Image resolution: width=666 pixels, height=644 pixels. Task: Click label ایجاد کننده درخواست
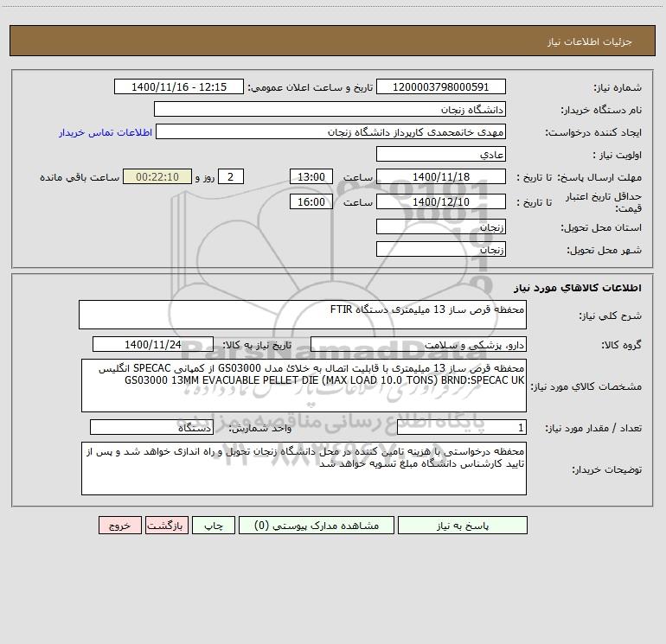(x=593, y=132)
